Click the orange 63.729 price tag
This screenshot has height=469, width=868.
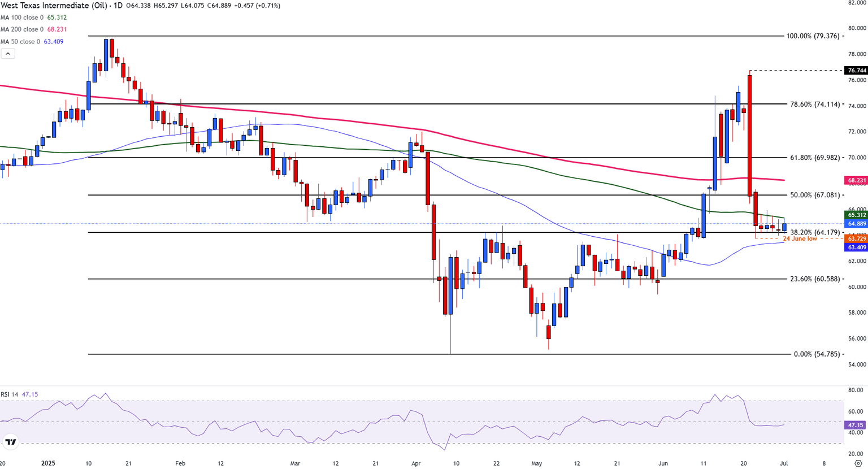[x=856, y=239]
